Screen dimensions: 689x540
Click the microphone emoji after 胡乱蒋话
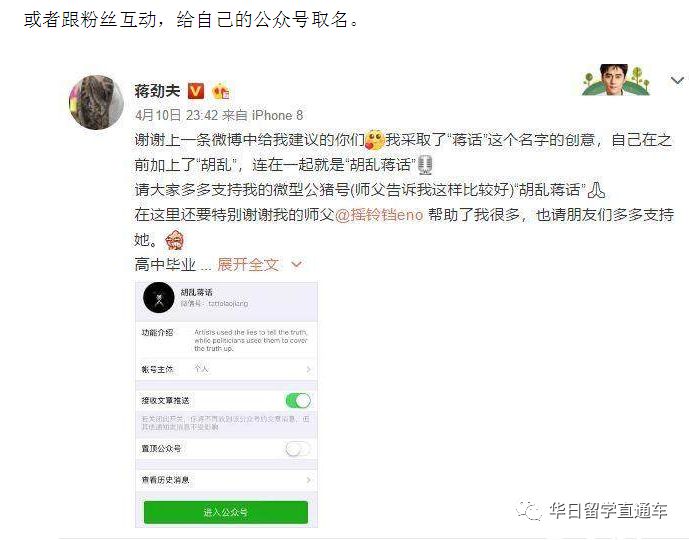click(x=424, y=165)
